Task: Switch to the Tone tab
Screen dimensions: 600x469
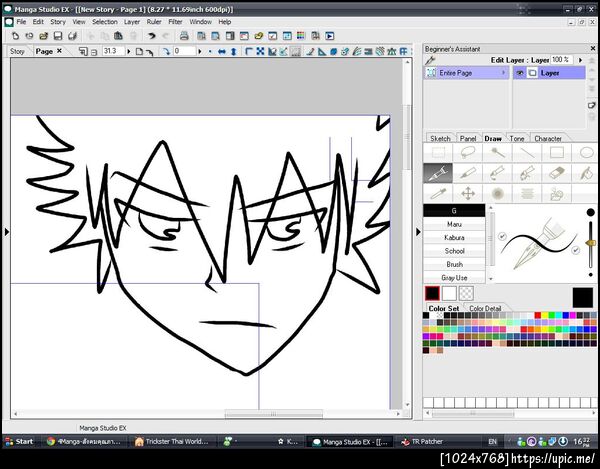Action: [517, 138]
